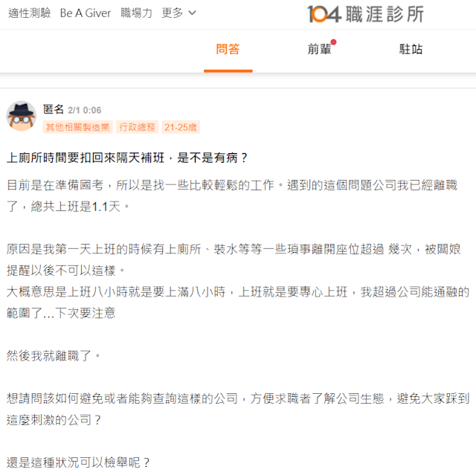Select the 行政總務 tag
The height and width of the screenshot is (475, 476).
coord(137,127)
